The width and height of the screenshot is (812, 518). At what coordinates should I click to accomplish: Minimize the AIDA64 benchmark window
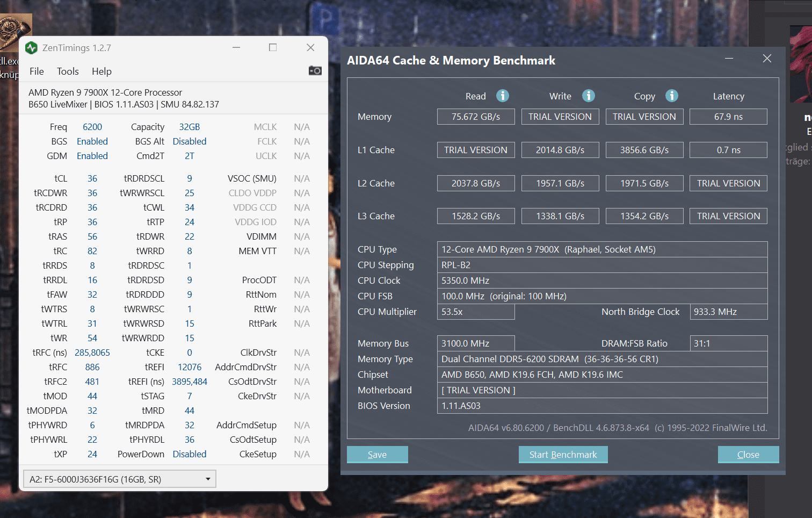click(x=729, y=59)
